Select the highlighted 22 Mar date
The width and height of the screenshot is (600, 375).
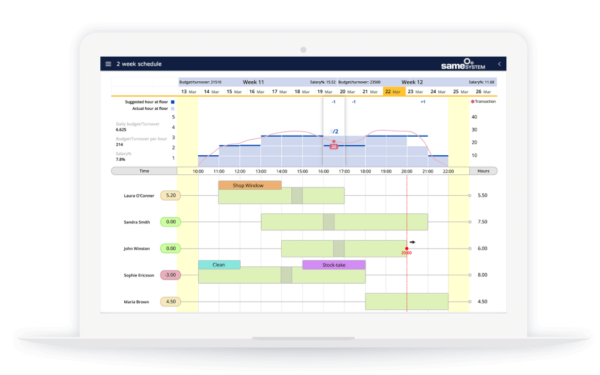[x=394, y=92]
